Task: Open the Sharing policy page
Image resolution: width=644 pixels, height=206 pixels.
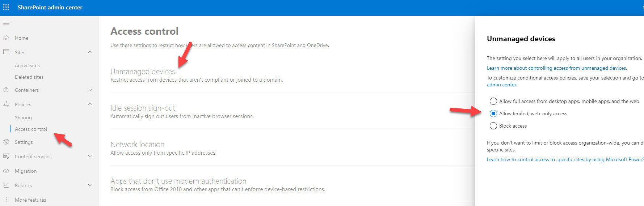Action: pyautogui.click(x=23, y=117)
